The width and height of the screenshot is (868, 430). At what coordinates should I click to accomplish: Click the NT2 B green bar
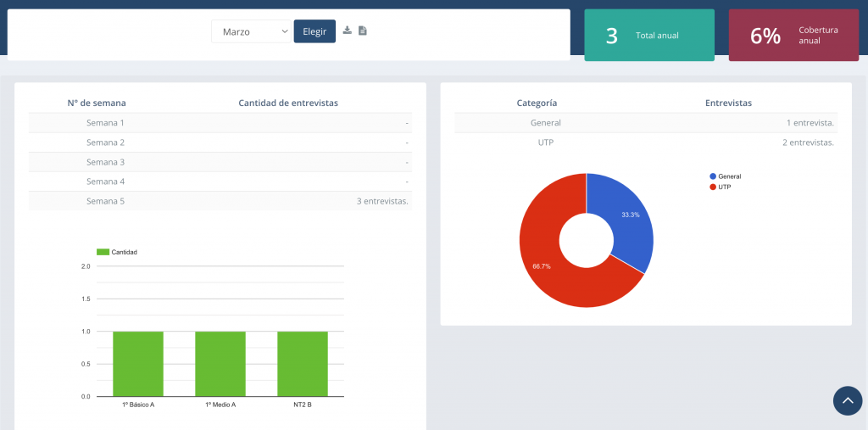[303, 364]
